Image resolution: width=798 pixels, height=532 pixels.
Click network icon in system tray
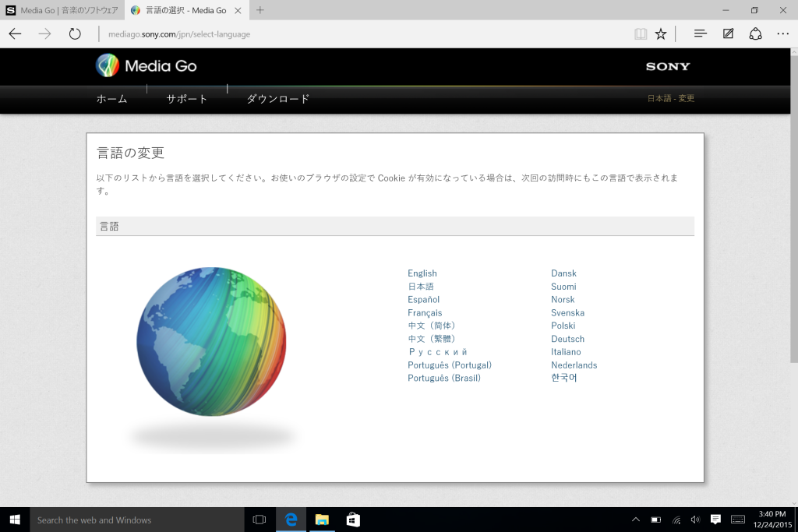click(676, 520)
